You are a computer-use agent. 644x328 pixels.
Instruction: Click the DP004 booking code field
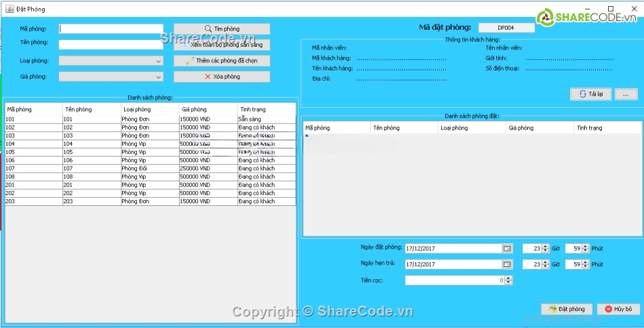(506, 28)
